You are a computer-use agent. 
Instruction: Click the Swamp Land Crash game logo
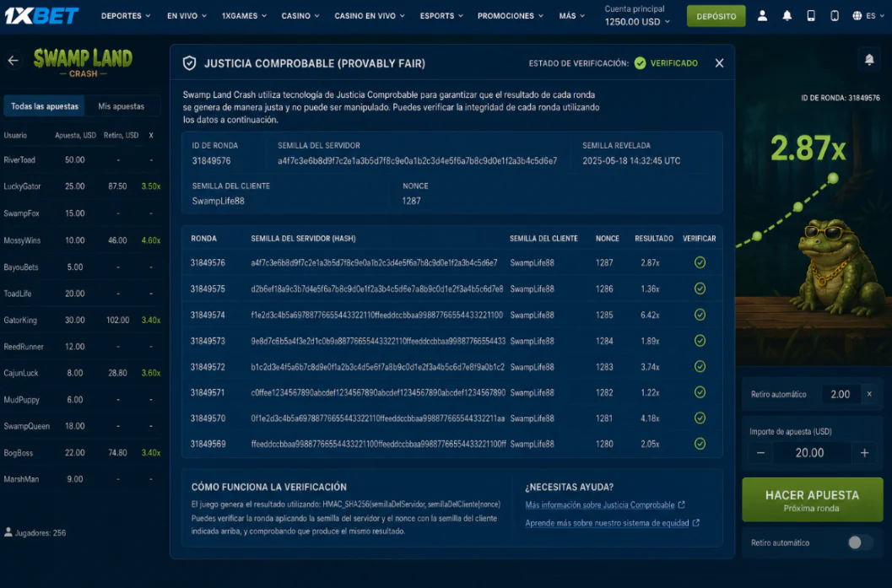click(83, 62)
